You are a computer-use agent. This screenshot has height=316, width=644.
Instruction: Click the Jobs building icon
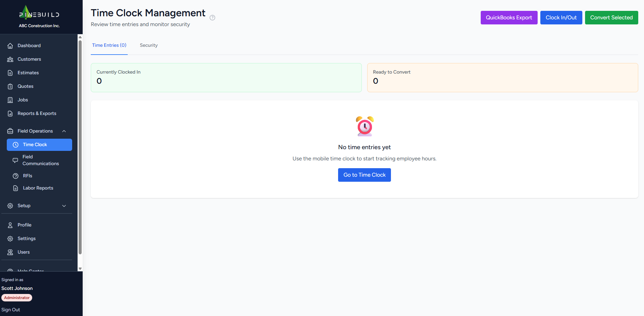pos(10,100)
